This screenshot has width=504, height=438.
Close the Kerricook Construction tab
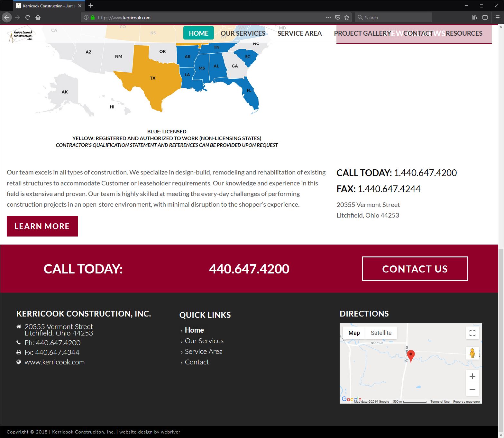pos(80,6)
